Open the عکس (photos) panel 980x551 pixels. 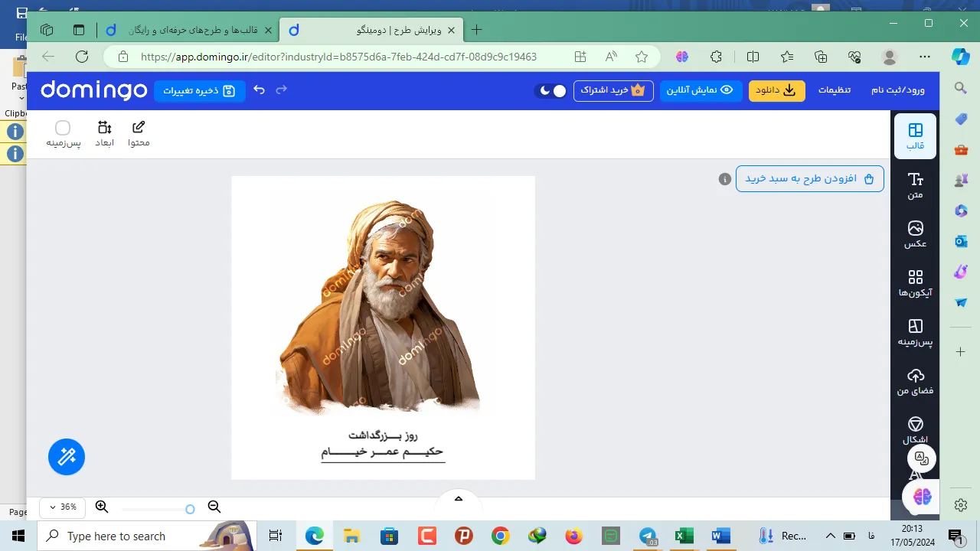click(x=915, y=234)
